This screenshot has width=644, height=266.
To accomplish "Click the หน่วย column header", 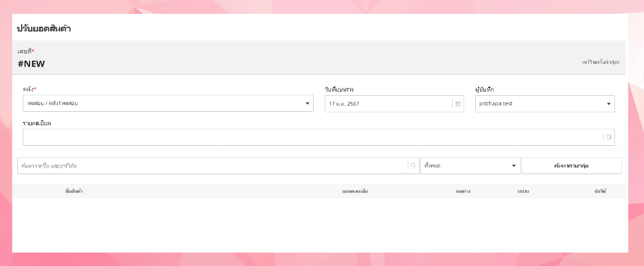I will point(523,191).
